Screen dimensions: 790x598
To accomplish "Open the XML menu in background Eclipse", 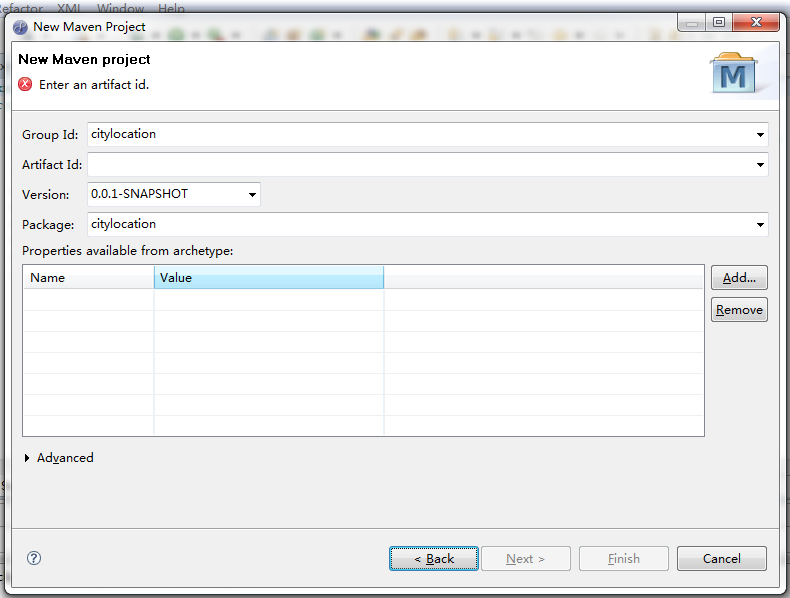I will tap(69, 8).
